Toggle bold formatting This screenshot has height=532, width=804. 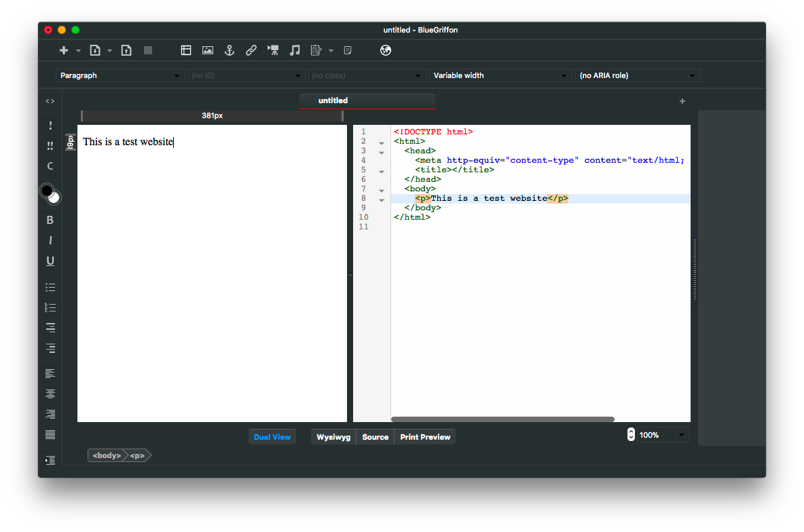coord(50,220)
